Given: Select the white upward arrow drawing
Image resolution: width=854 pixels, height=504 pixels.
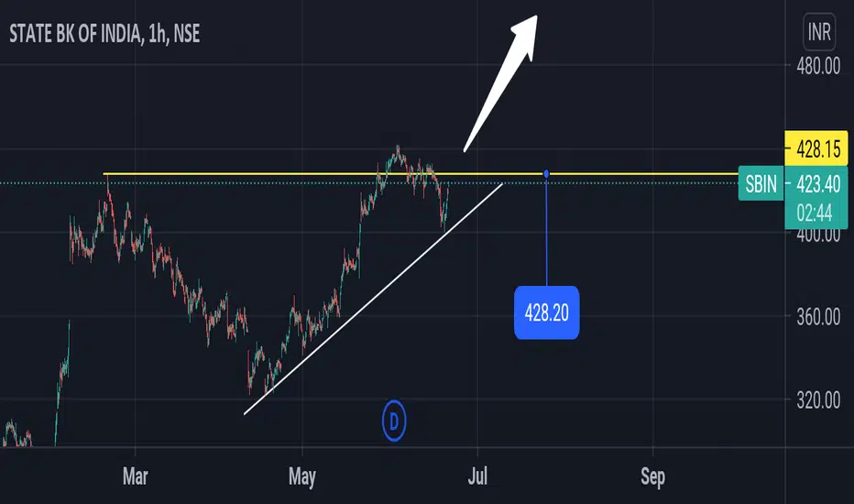Looking at the screenshot, I should [x=500, y=82].
